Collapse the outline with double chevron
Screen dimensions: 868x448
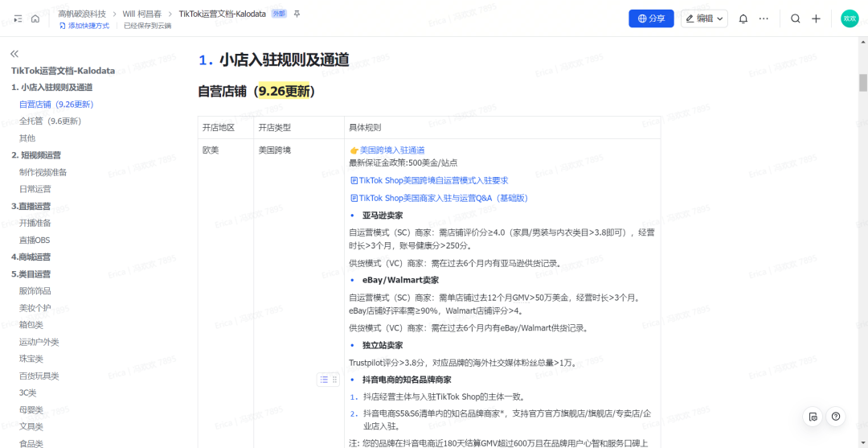click(14, 54)
